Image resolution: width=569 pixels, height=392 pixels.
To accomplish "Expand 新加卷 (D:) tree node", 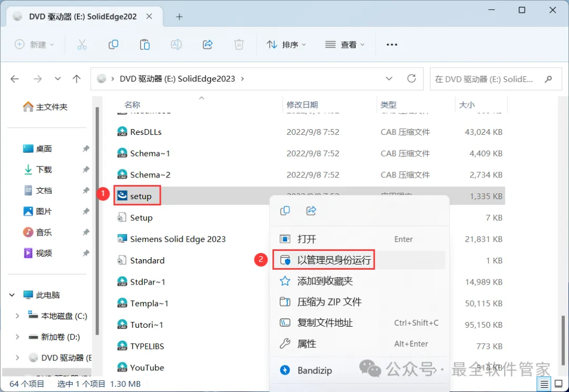I will [x=17, y=337].
